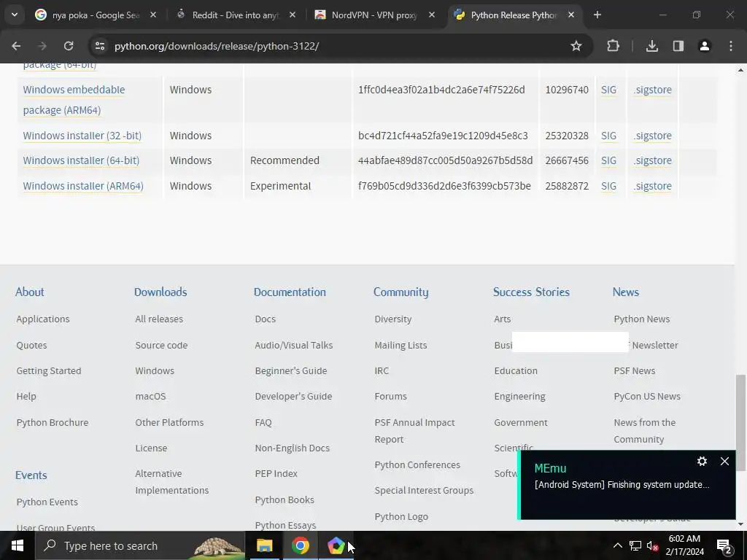The image size is (747, 560).
Task: Open site information icon in address bar
Action: tap(99, 46)
